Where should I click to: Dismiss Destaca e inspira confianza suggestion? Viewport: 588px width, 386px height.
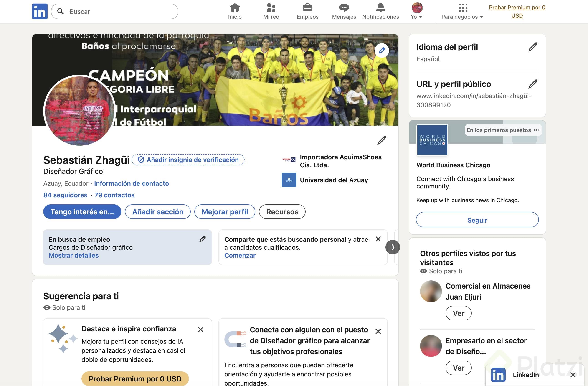(201, 329)
